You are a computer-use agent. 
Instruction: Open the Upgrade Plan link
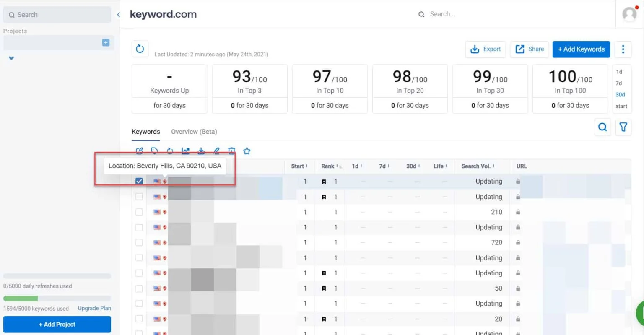94,308
